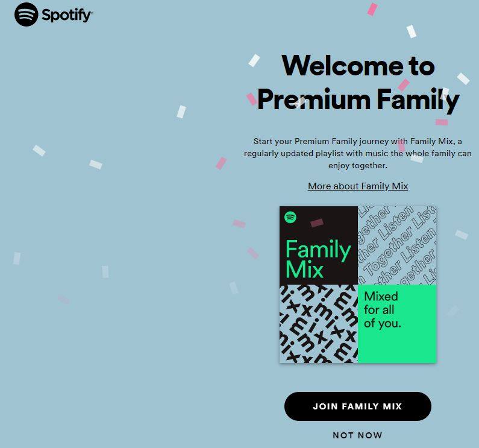Click the Premium Family heading line
479x448 pixels.
(358, 100)
